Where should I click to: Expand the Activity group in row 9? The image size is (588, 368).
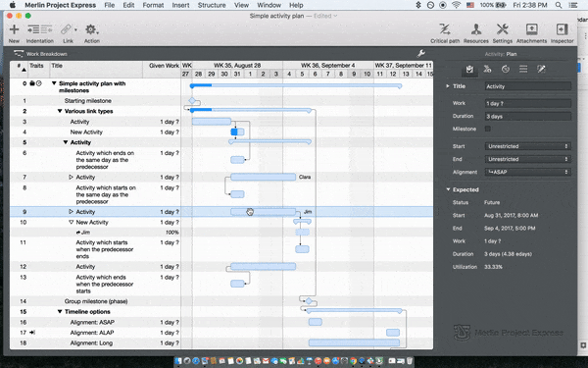(x=71, y=211)
